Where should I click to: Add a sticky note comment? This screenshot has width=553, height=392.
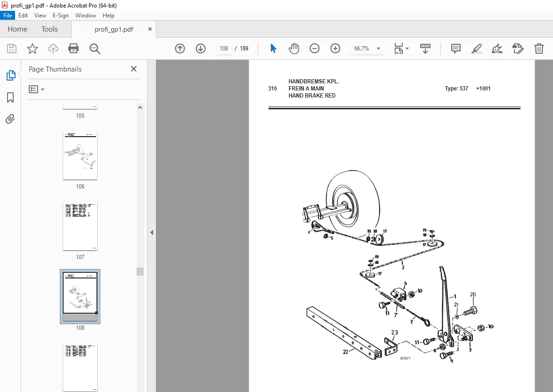click(455, 49)
